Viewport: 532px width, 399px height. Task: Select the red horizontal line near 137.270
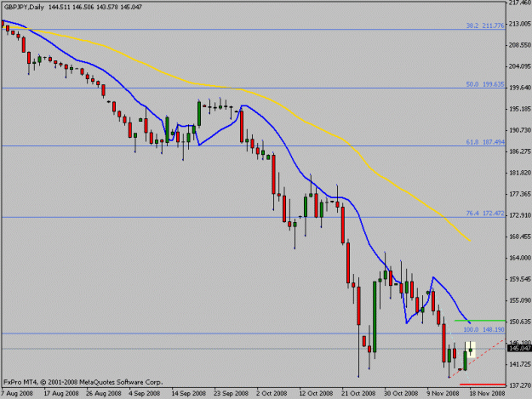(483, 385)
